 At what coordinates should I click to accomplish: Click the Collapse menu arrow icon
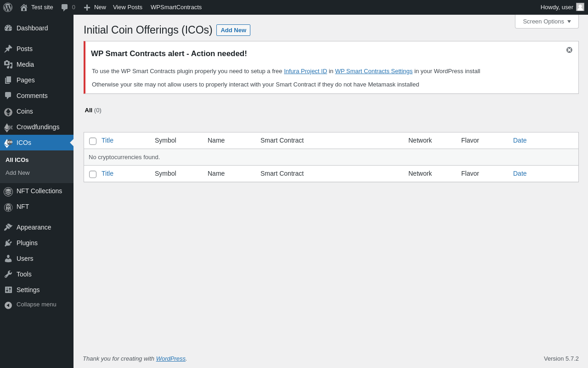(x=8, y=305)
